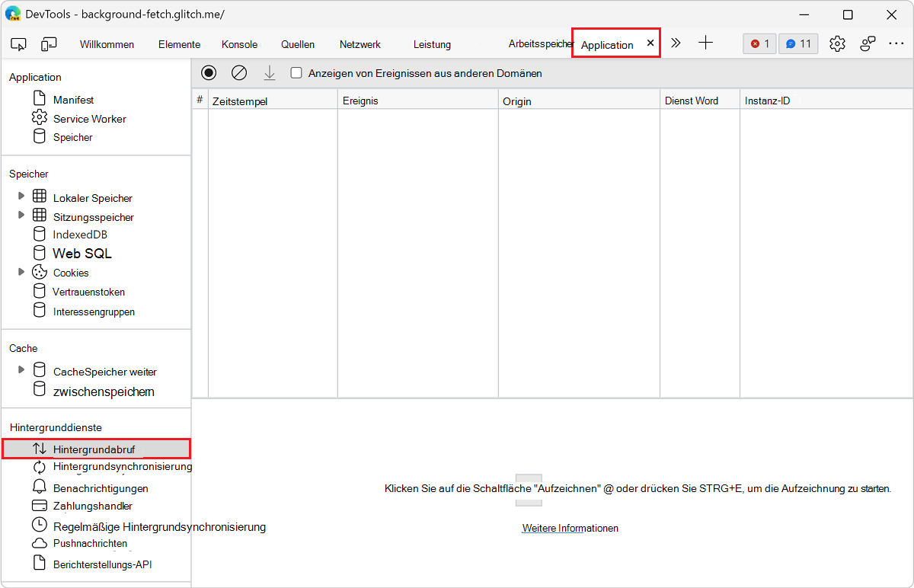Open the Leistung tab
Viewport: 914px width, 588px height.
coord(432,44)
